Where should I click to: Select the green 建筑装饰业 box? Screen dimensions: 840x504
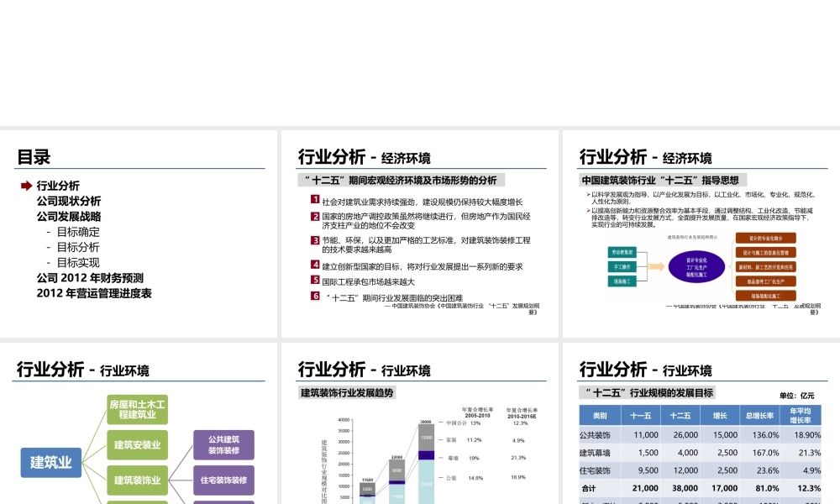137,480
